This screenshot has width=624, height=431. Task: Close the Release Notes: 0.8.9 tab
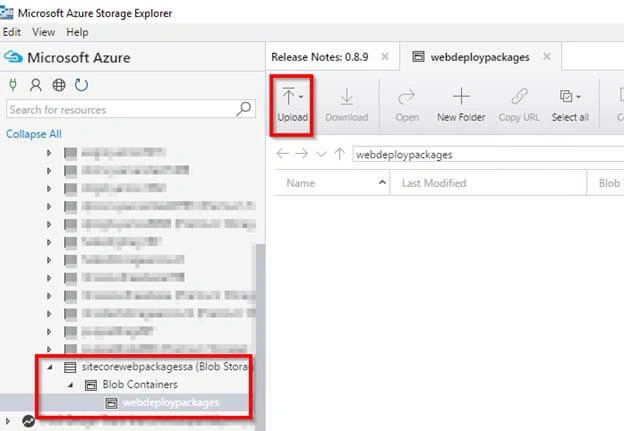(x=385, y=57)
